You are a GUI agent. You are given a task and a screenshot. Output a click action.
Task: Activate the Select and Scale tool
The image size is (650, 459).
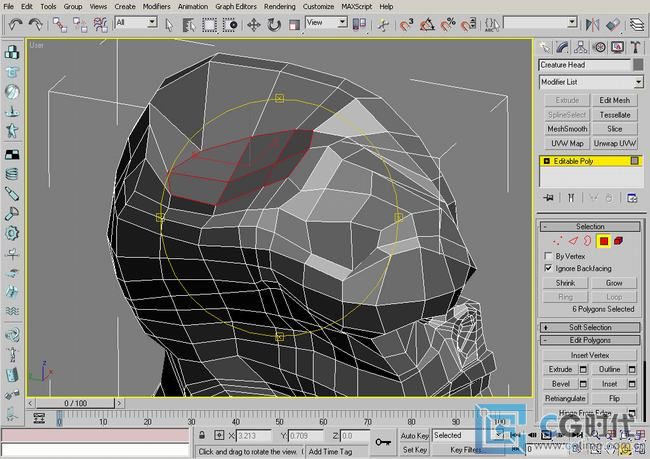tap(294, 25)
